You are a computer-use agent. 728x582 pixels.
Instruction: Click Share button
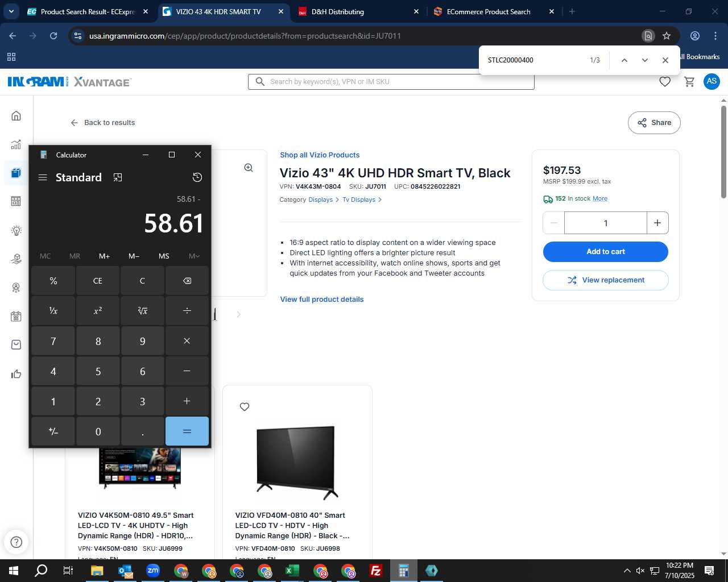tap(654, 123)
